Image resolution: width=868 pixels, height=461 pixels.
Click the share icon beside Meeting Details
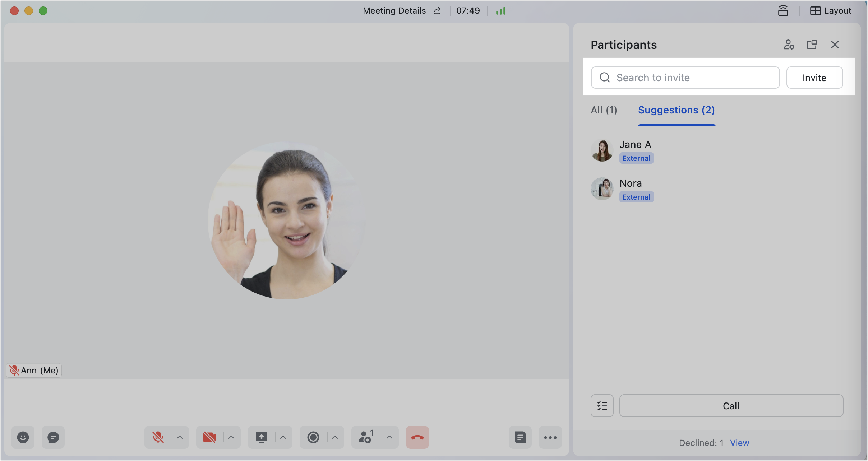(437, 11)
